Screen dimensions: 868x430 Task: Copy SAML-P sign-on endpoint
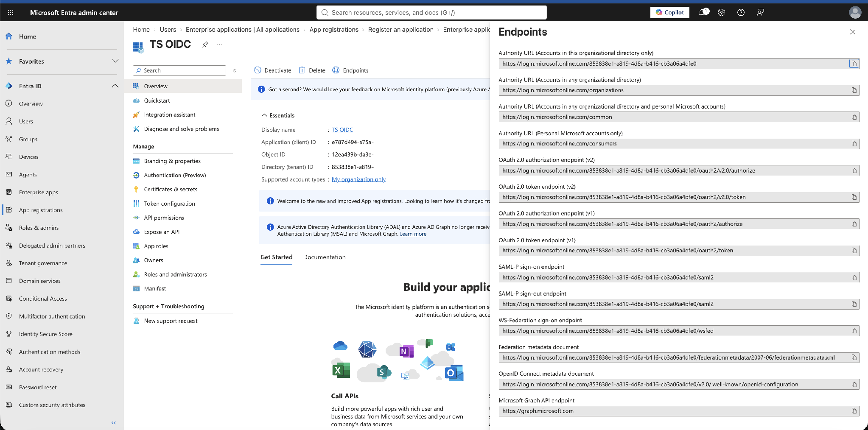854,277
